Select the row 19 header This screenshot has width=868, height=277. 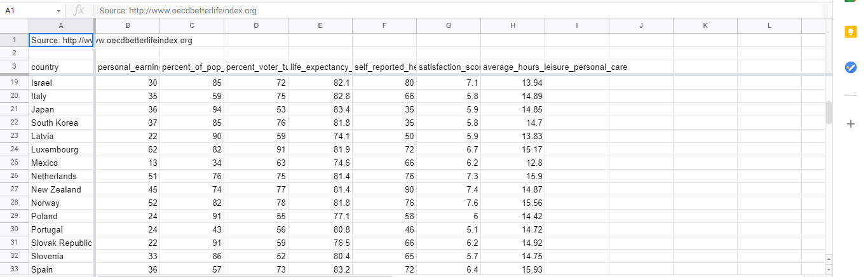14,83
